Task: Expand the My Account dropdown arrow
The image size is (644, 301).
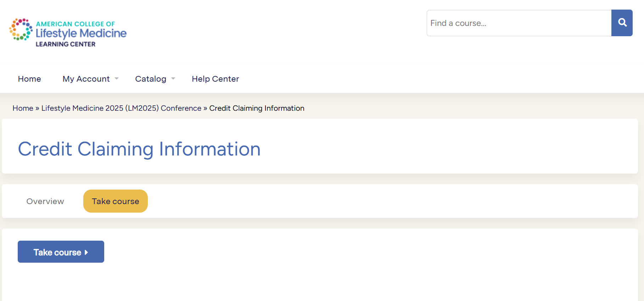Action: tap(117, 79)
